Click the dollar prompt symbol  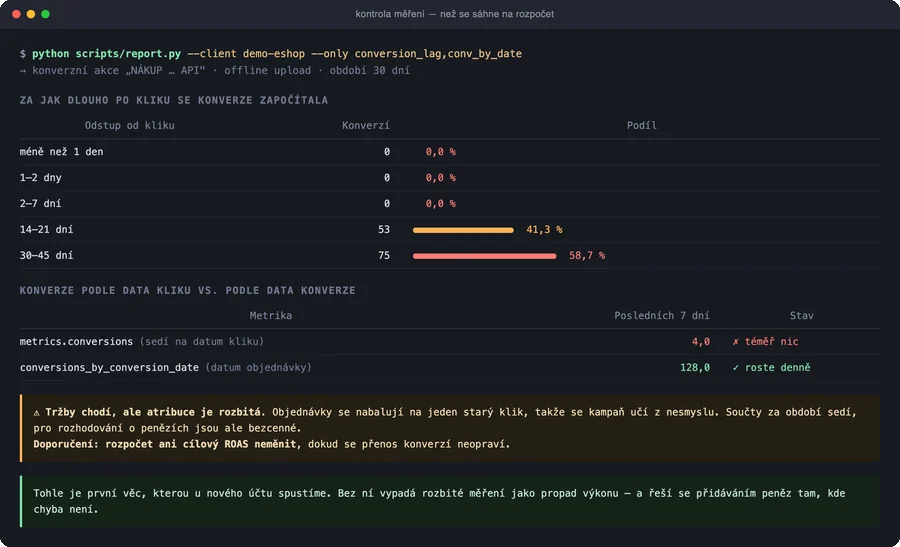pyautogui.click(x=23, y=53)
